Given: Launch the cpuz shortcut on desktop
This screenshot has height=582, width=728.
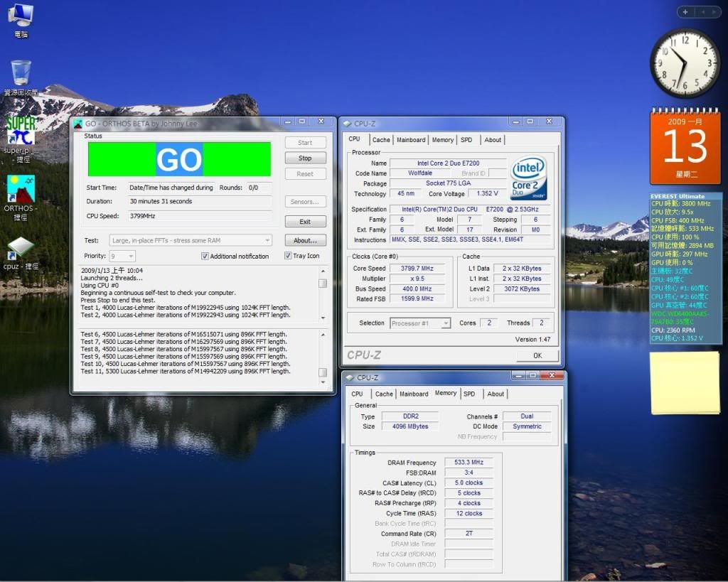Looking at the screenshot, I should point(21,254).
